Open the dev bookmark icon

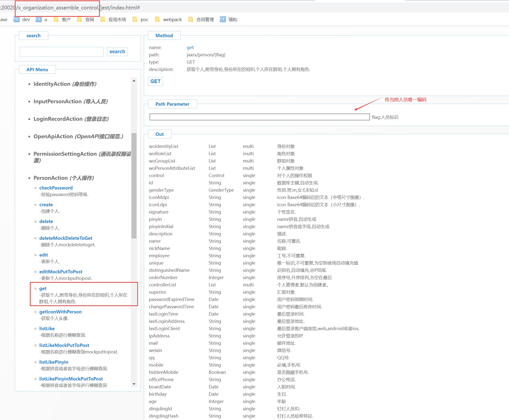click(x=17, y=19)
